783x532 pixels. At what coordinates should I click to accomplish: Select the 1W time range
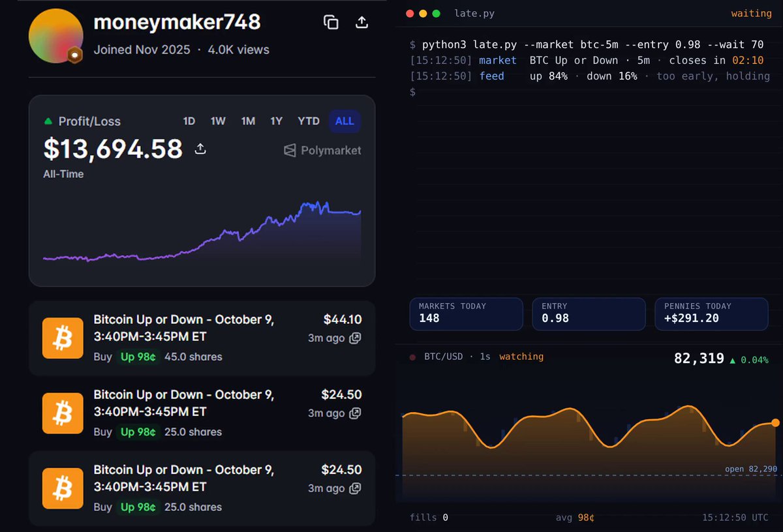coord(218,121)
